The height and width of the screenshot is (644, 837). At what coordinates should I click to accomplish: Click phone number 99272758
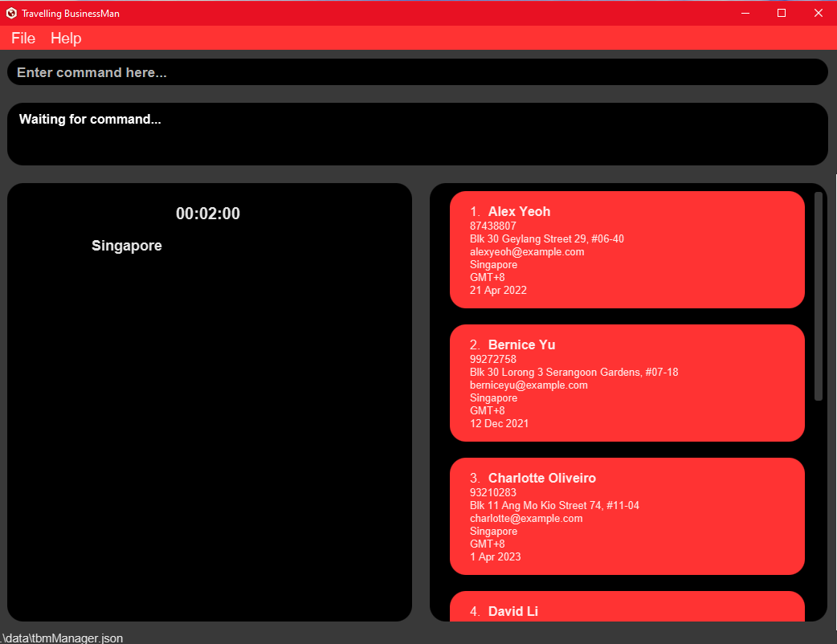point(492,359)
